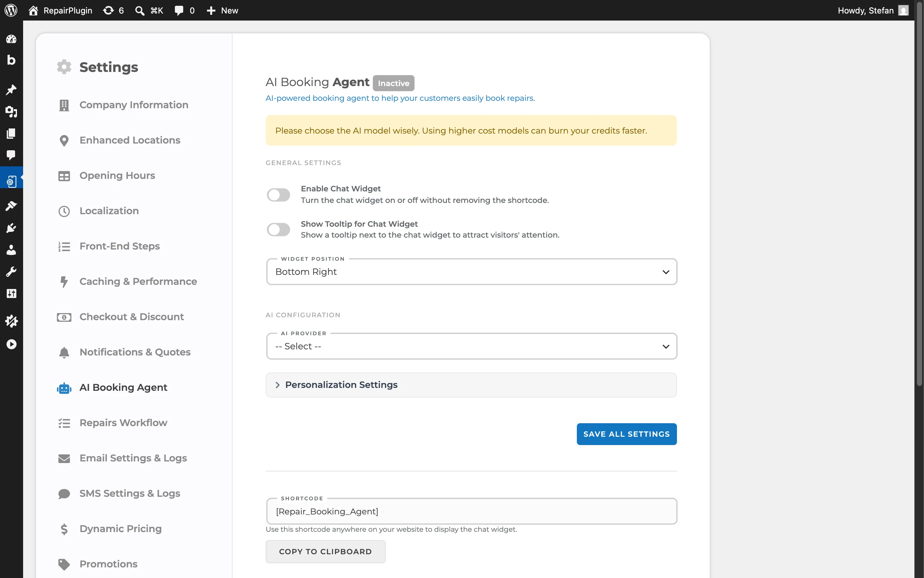This screenshot has width=924, height=578.
Task: Open the Comments icon in admin sidebar
Action: click(x=11, y=155)
